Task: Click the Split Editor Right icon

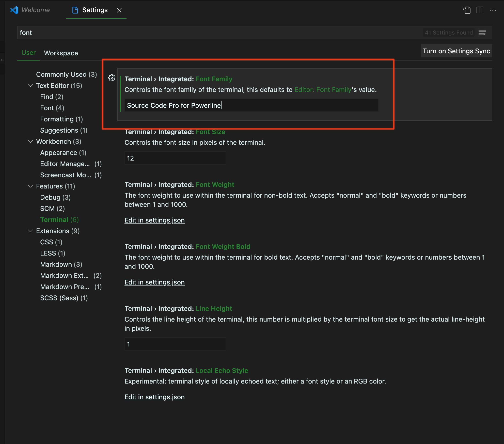Action: point(480,10)
